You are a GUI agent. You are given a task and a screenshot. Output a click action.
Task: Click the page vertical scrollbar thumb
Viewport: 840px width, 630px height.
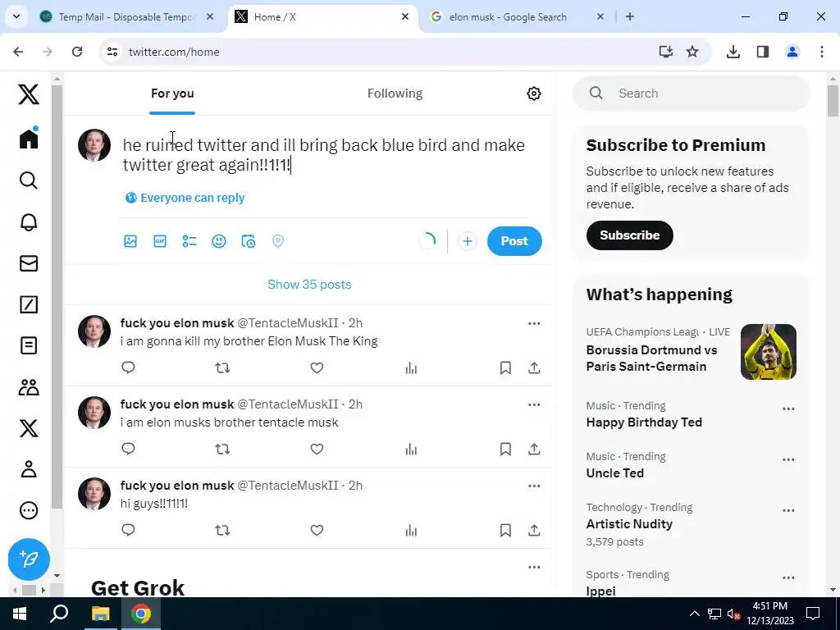[833, 100]
